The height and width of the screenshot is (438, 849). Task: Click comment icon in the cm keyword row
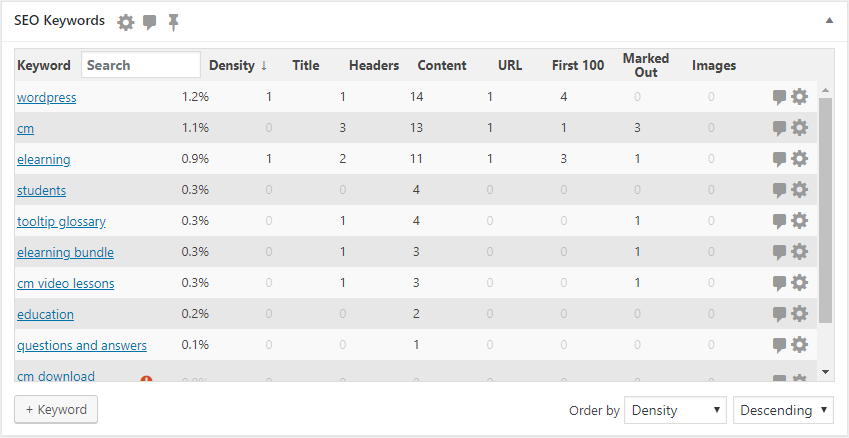pyautogui.click(x=779, y=128)
